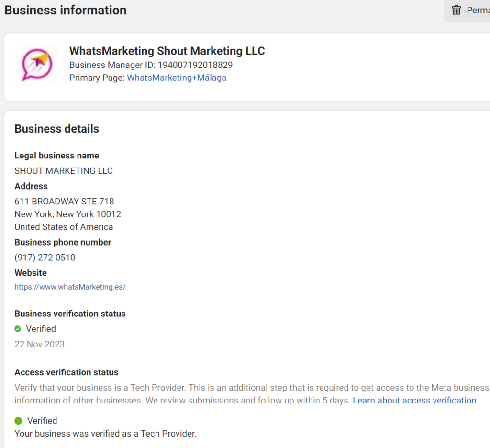490x448 pixels.
Task: Click the green Tech Provider verified dot
Action: coord(19,421)
